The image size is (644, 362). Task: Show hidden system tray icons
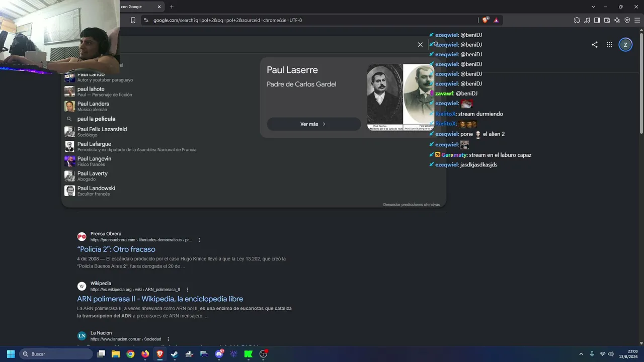point(581,354)
